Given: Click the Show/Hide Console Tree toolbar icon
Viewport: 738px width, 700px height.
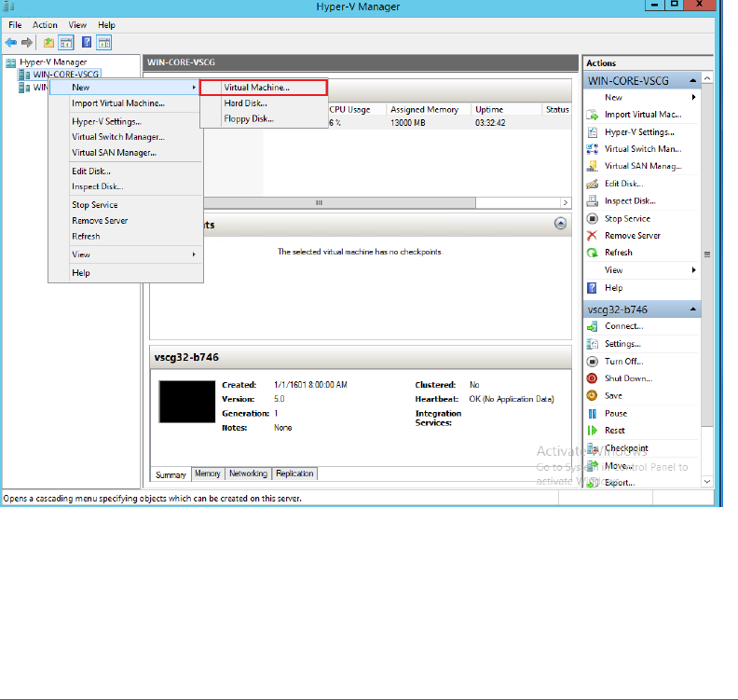Looking at the screenshot, I should (x=66, y=43).
